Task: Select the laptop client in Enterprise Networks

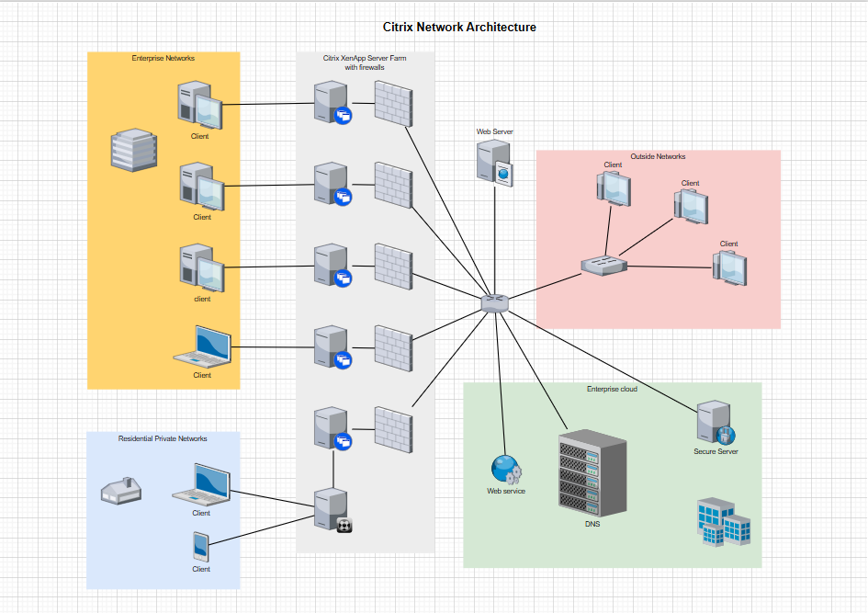Action: 202,346
